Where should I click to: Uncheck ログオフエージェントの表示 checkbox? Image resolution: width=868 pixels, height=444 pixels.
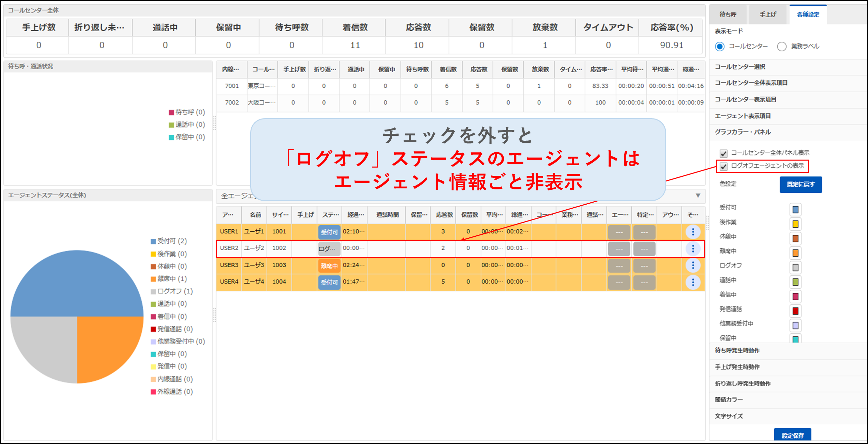coord(723,166)
